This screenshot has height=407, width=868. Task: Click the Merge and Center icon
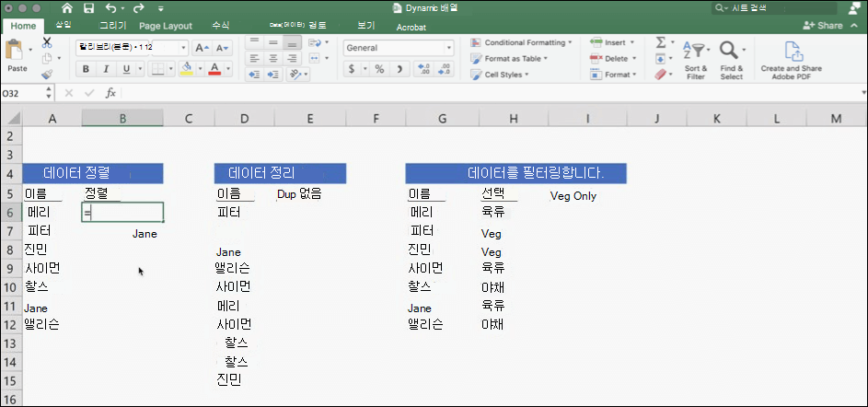315,58
